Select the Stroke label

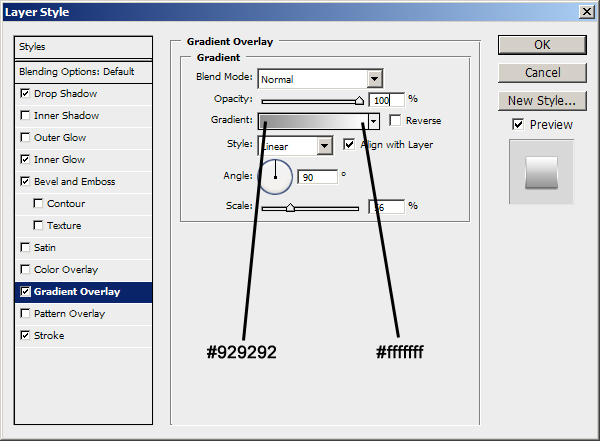tap(49, 336)
